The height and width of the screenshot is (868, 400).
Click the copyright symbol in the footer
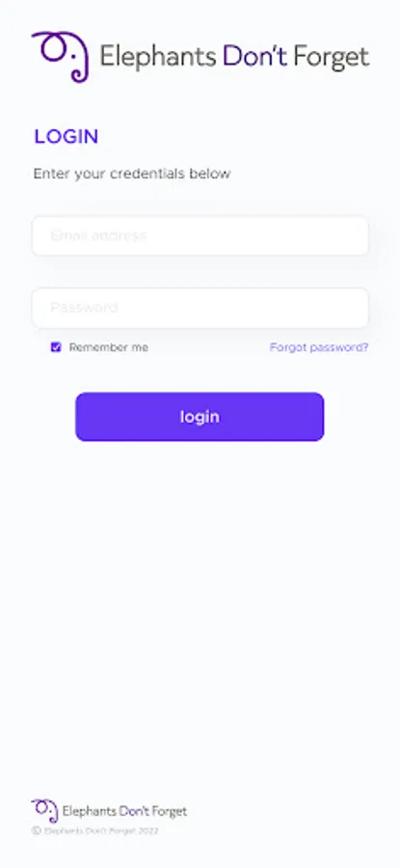(37, 830)
